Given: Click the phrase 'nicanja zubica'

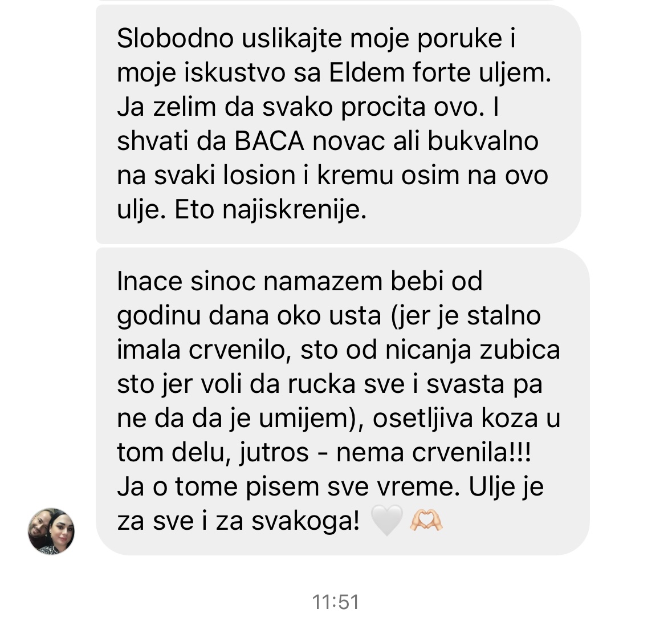Looking at the screenshot, I should point(473,350).
